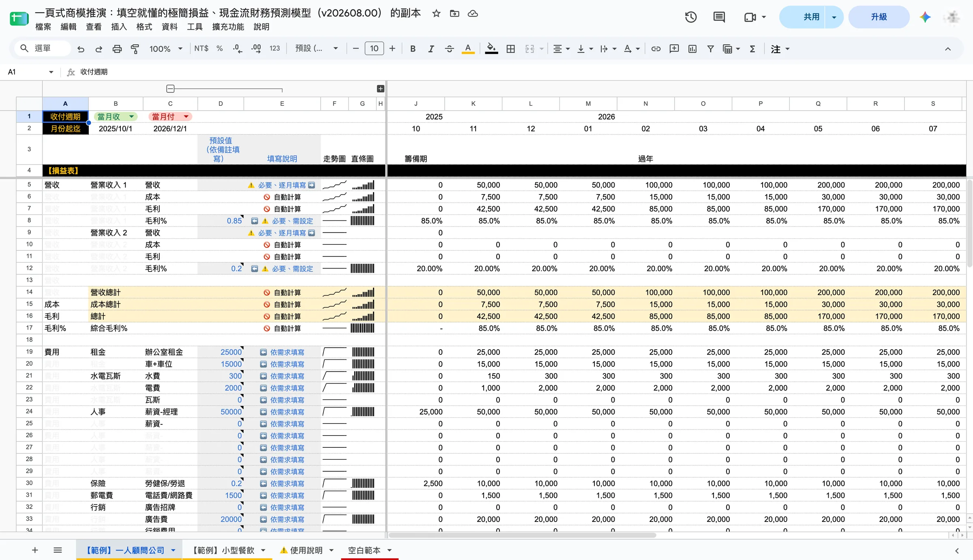Screen dimensions: 973x560
Task: Open the 檔案 menu
Action: click(43, 27)
